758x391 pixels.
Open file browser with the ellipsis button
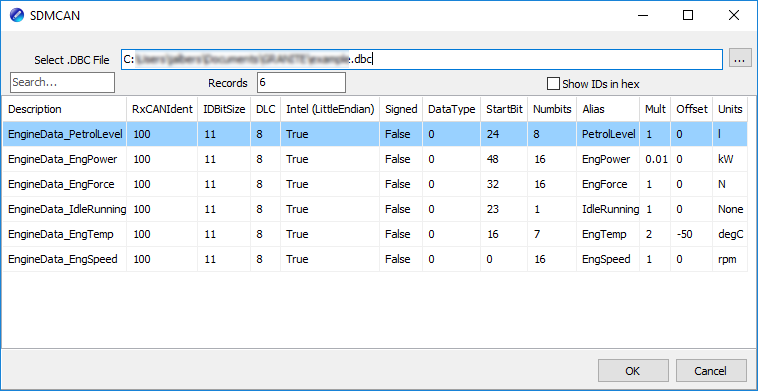point(740,58)
